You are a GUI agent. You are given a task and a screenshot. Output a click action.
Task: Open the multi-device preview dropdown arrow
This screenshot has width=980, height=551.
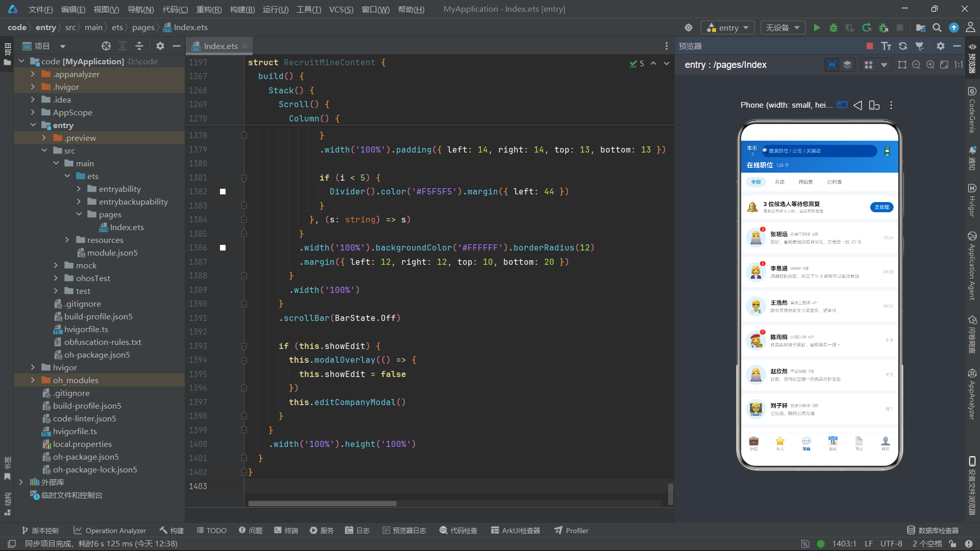click(884, 65)
